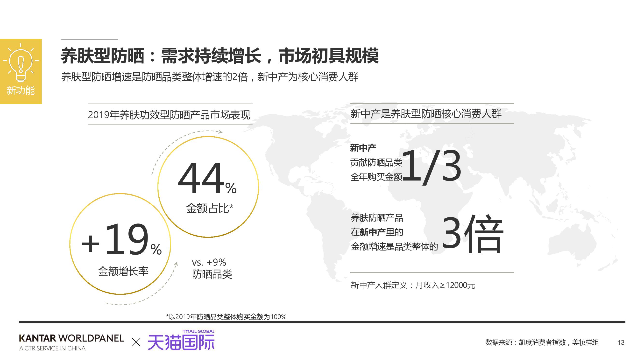Click the 新功能 label on yellow sidebar
Image resolution: width=644 pixels, height=362 pixels.
[x=21, y=90]
